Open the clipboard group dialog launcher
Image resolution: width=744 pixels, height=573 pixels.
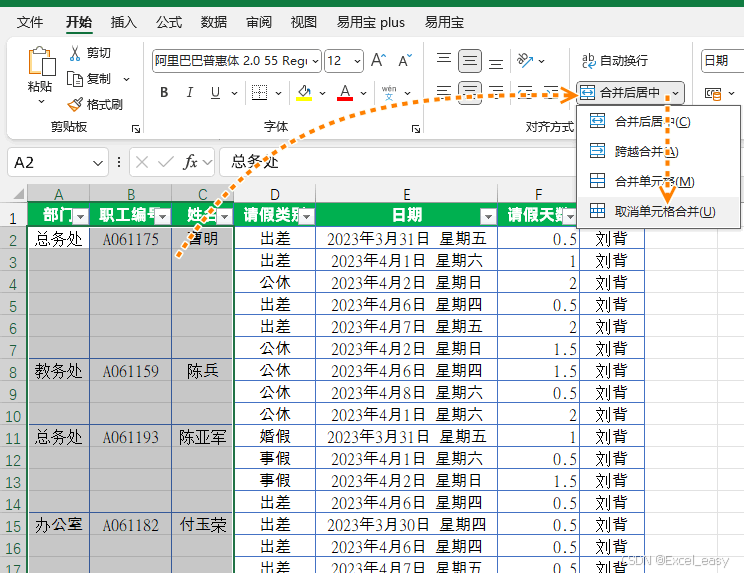pos(136,129)
